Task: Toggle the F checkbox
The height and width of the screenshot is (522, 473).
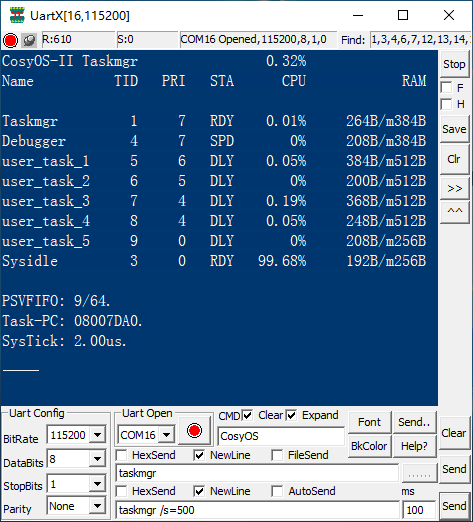Action: click(447, 88)
